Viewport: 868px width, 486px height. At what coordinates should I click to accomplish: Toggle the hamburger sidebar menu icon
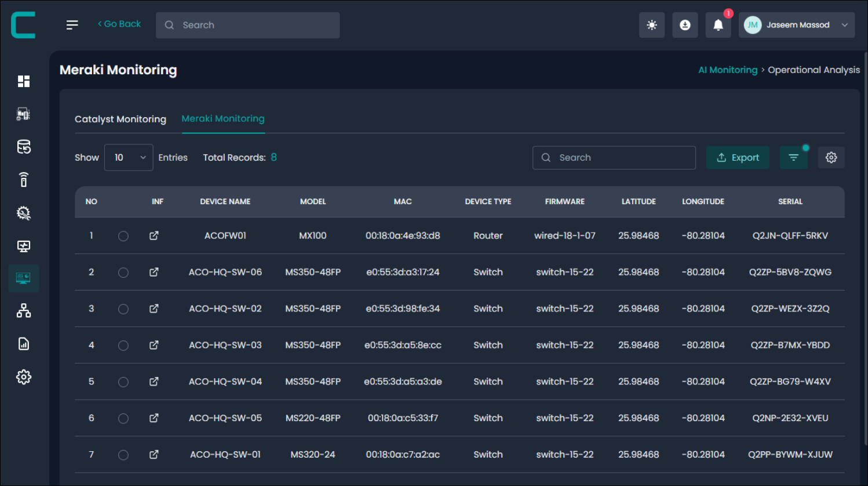click(72, 25)
